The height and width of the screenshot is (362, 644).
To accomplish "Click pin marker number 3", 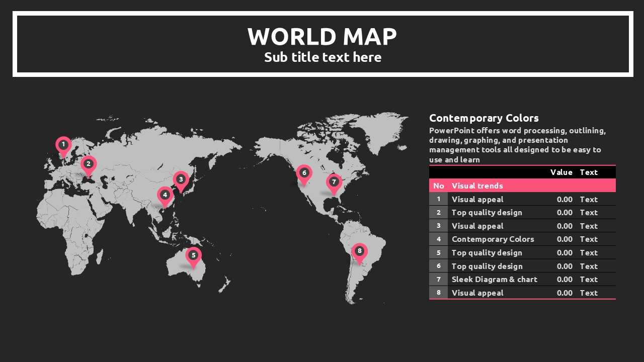I will 181,179.
